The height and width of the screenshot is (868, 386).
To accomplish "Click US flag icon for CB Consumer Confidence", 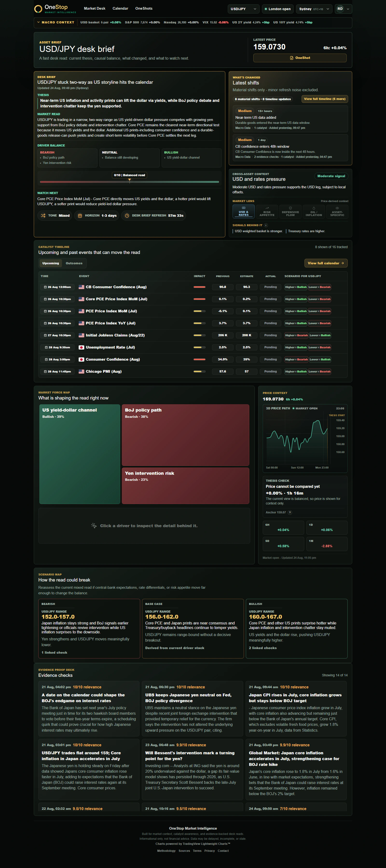I will coord(81,287).
